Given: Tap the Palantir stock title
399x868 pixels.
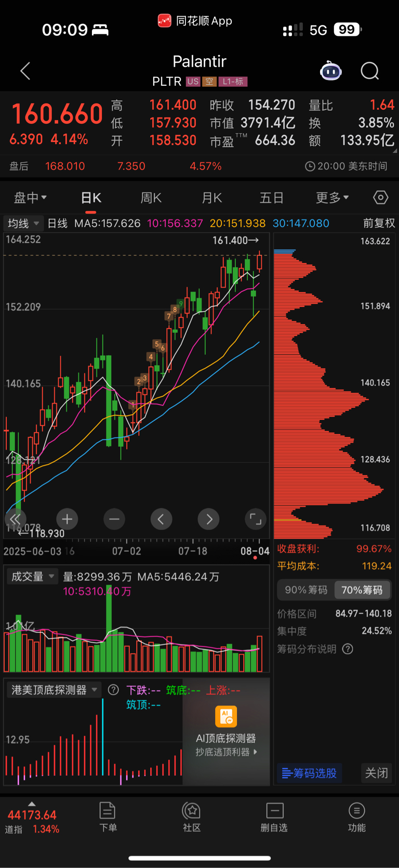Looking at the screenshot, I should pos(199,61).
